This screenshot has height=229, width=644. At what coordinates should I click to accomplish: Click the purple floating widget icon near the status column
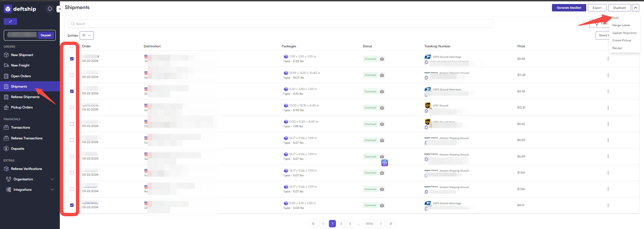[x=385, y=163]
